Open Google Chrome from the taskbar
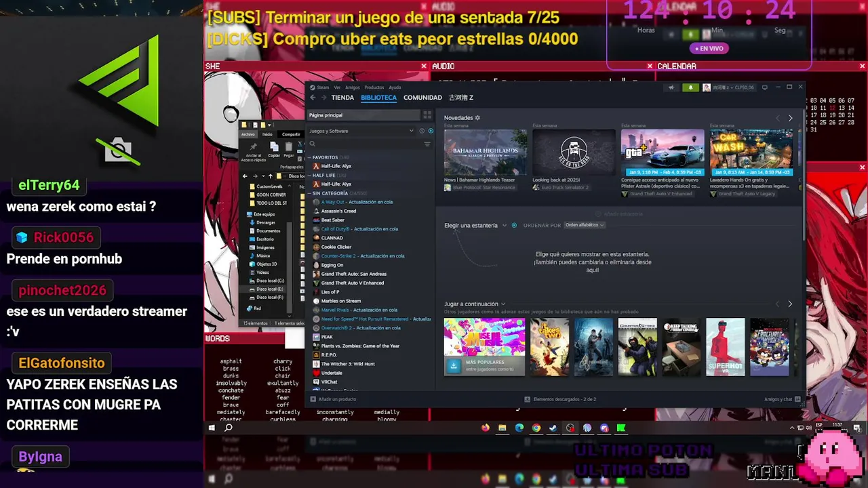868x488 pixels. point(536,428)
